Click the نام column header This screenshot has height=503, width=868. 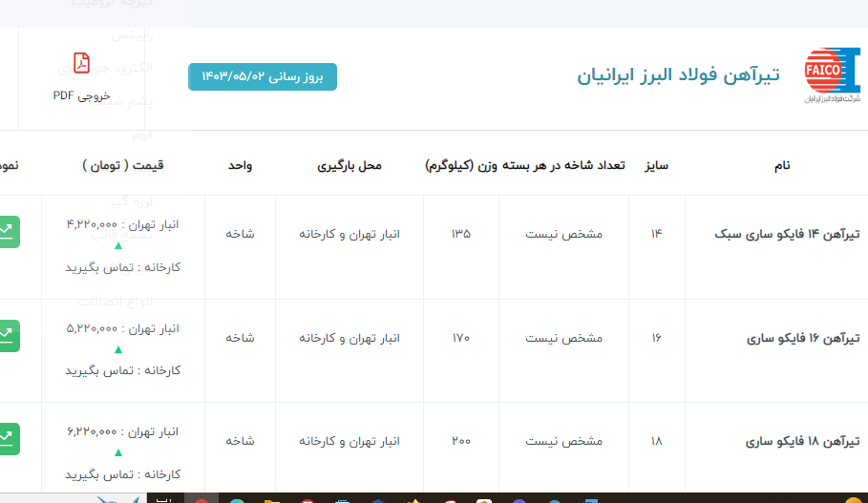tap(781, 165)
